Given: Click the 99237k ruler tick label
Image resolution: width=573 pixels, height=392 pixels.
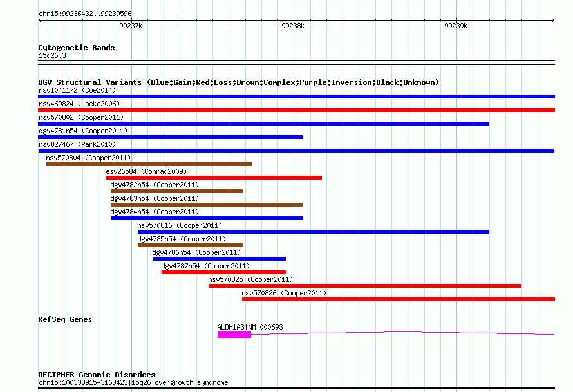Looking at the screenshot, I should [x=131, y=26].
